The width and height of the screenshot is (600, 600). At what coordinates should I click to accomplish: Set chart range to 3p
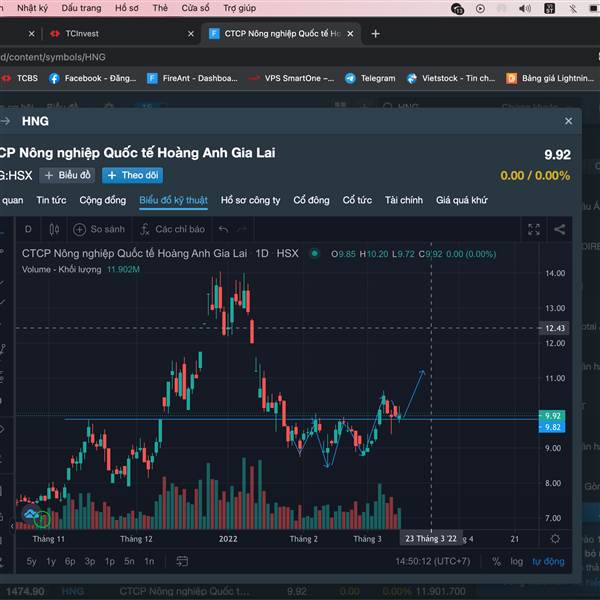click(90, 561)
